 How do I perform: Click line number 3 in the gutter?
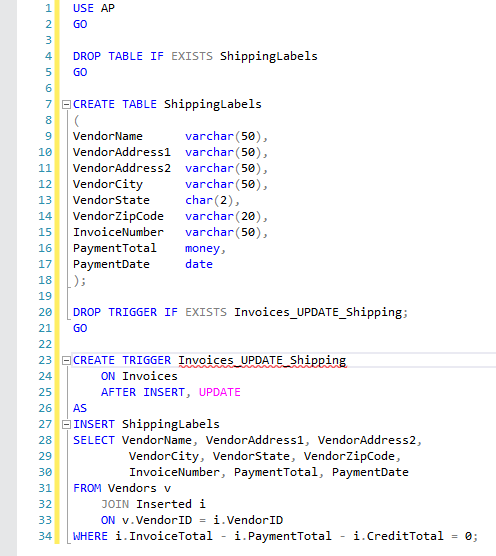[x=49, y=40]
